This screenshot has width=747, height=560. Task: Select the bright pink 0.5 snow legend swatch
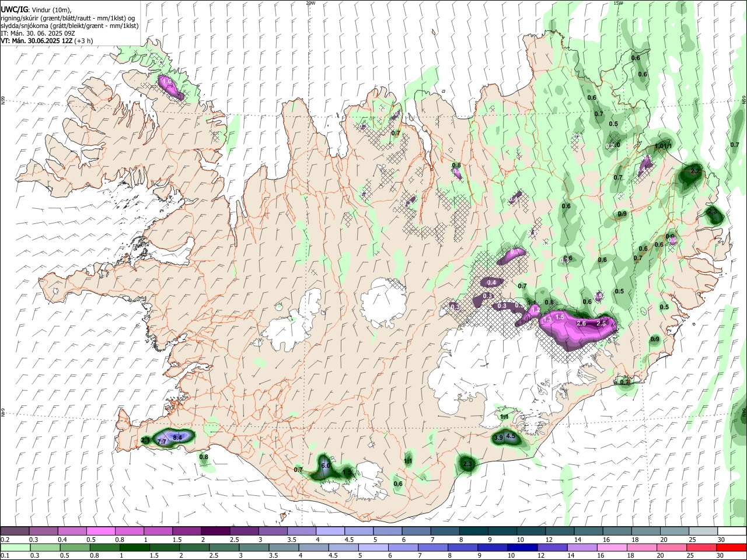tap(101, 531)
